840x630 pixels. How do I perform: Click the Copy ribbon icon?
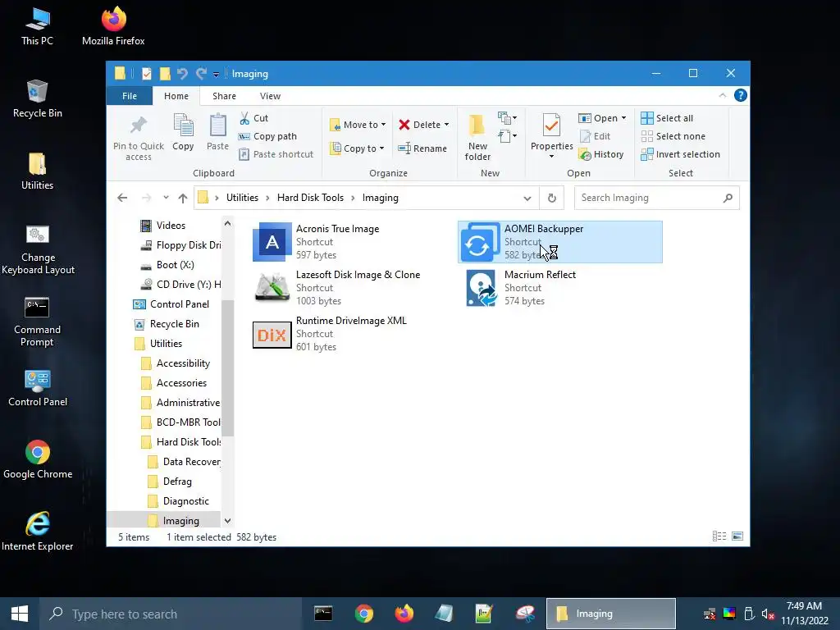coord(183,126)
